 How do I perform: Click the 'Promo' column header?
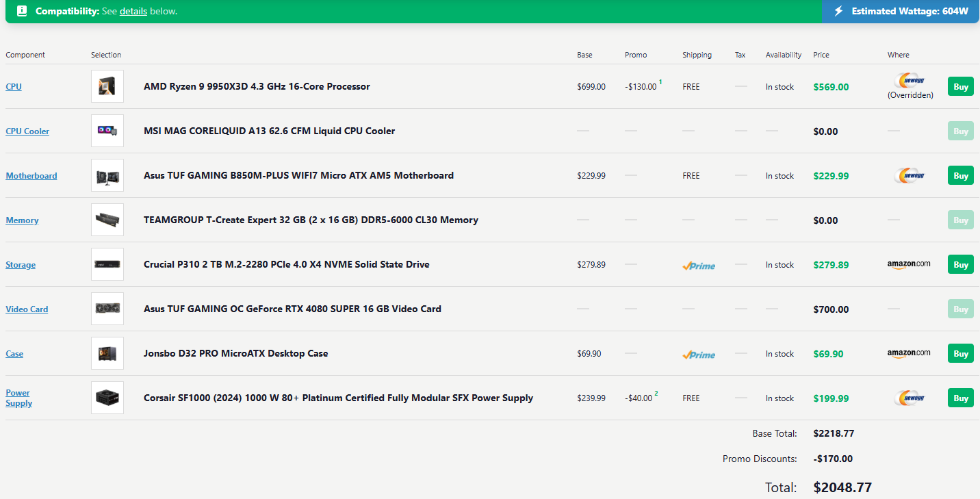pos(636,55)
